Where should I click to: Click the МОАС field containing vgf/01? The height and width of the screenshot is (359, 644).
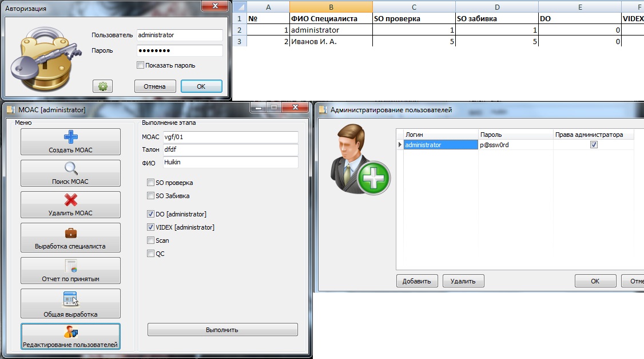click(x=230, y=137)
